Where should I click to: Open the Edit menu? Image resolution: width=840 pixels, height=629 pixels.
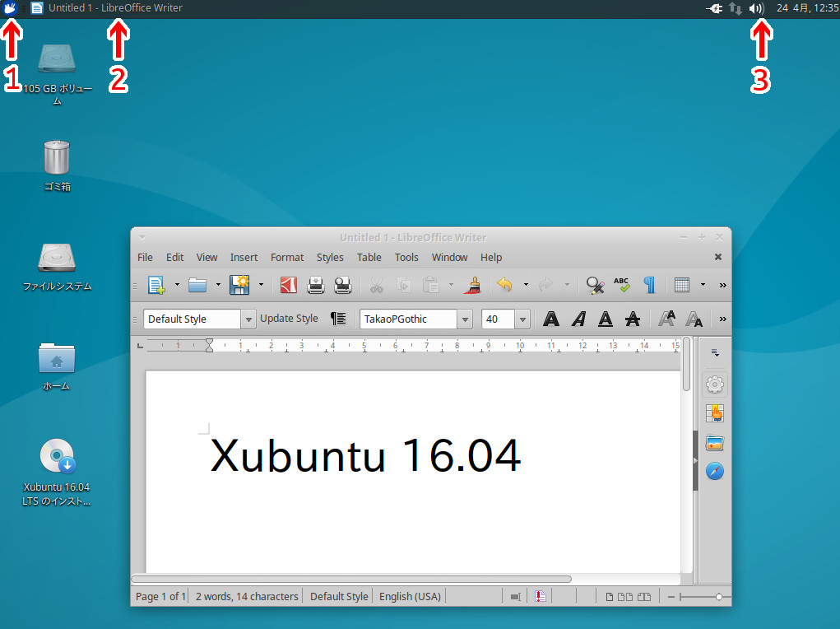(174, 258)
